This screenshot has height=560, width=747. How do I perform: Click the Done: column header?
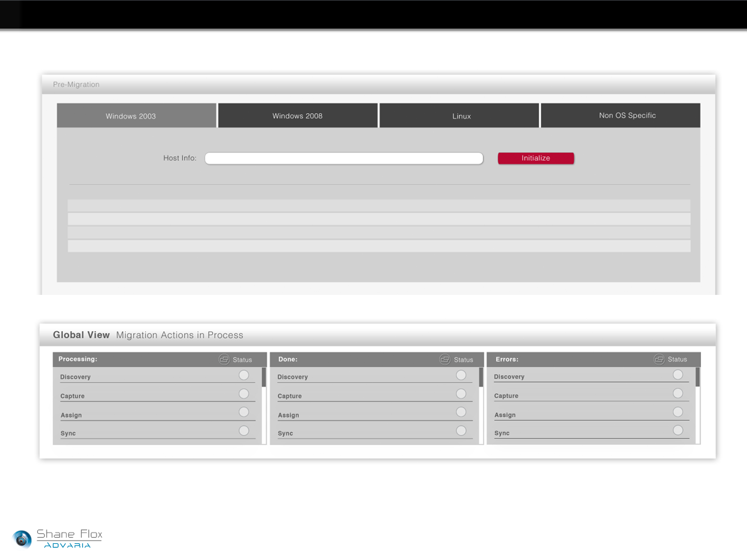288,359
